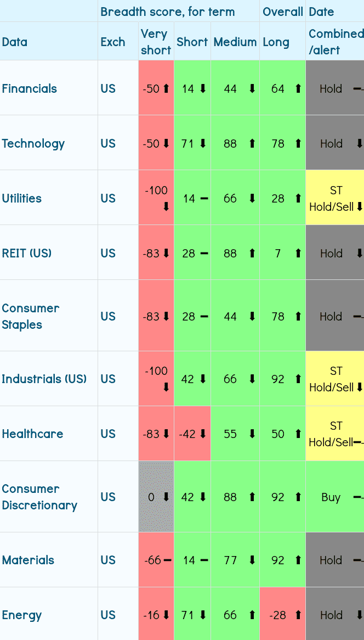The height and width of the screenshot is (640, 364).
Task: Click the red -28 long cell for Energy
Action: (278, 615)
